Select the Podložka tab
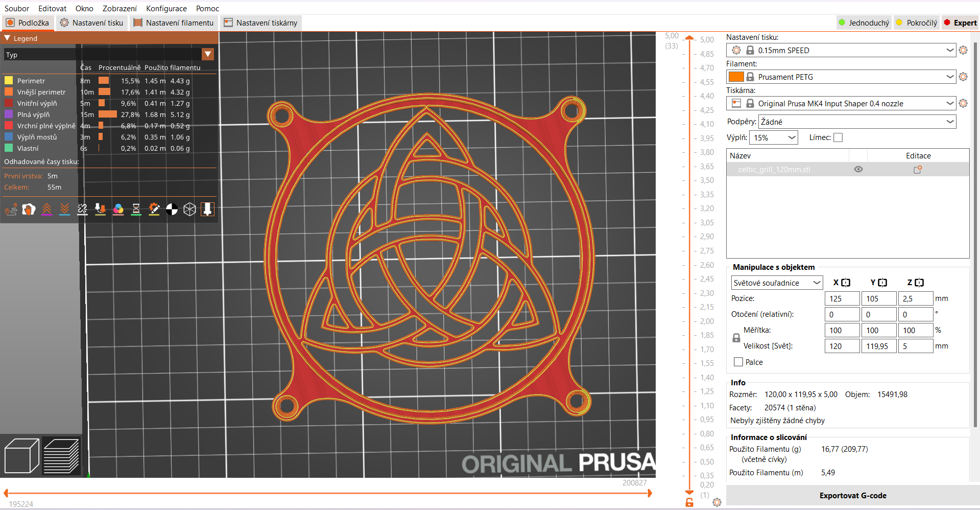 pos(28,22)
